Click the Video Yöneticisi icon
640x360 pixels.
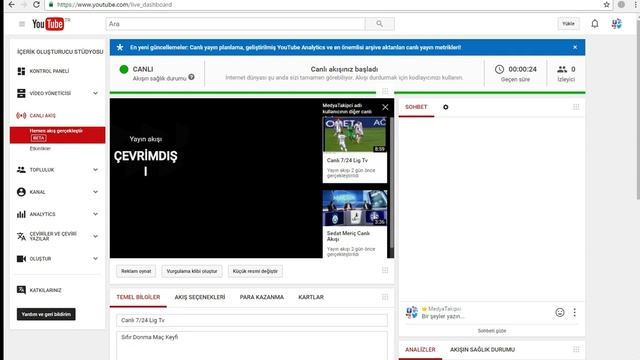21,93
